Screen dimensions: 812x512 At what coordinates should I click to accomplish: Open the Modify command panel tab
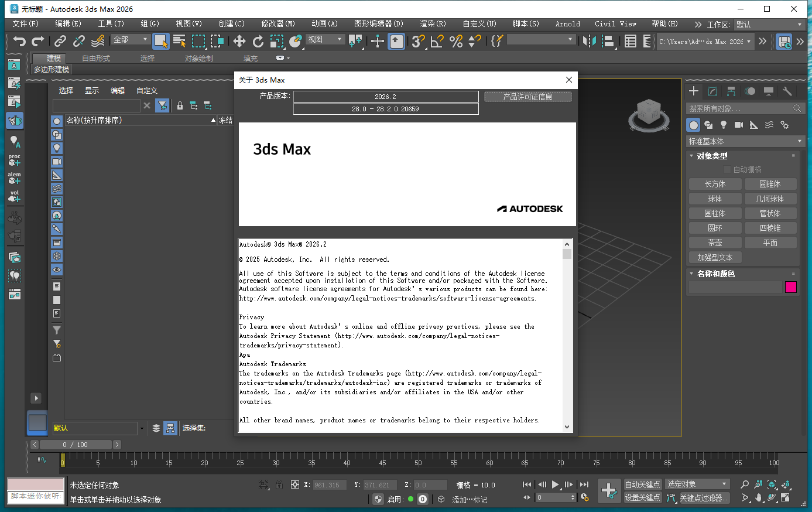click(712, 91)
